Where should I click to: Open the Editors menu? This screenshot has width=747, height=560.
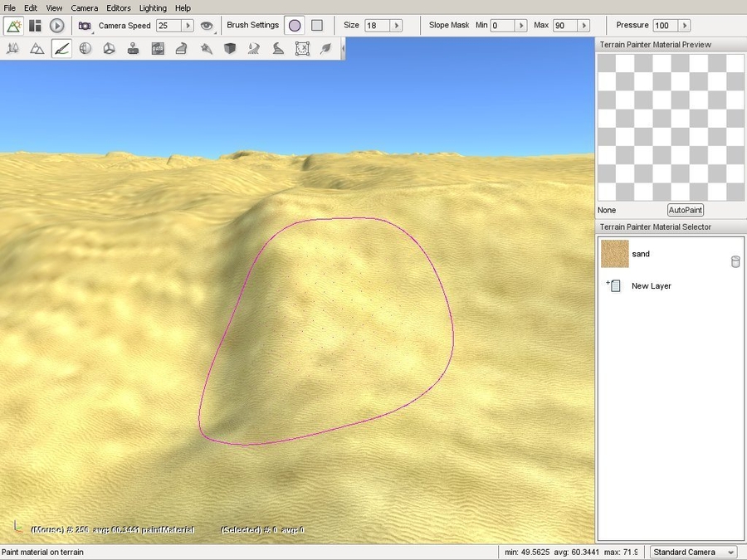119,7
